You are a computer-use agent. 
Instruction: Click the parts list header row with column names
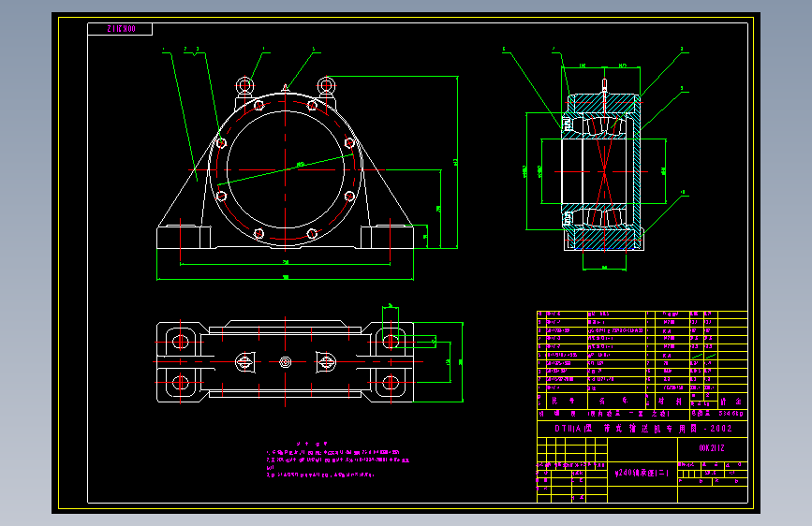642,401
